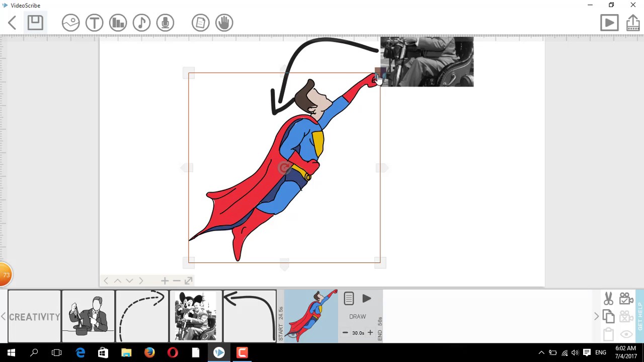Add a music soundtrack
Viewport: 644px width, 362px height.
[141, 23]
